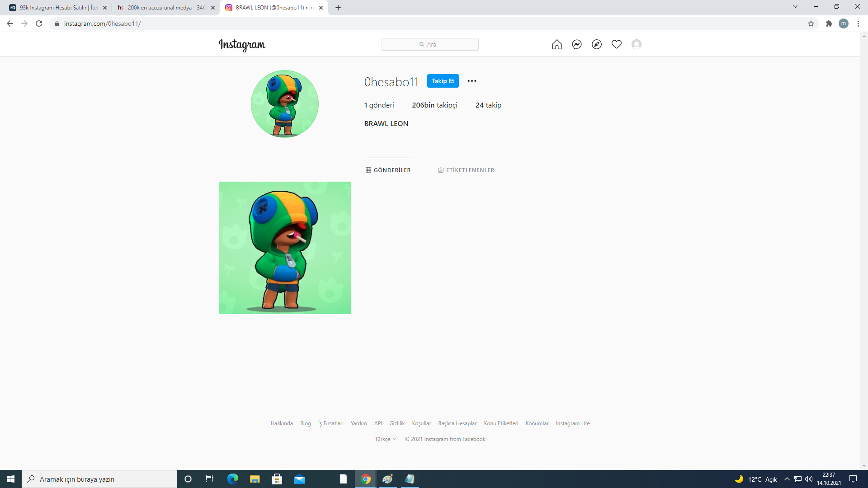The image size is (868, 488).
Task: Open Konumlar footer link
Action: (x=537, y=423)
